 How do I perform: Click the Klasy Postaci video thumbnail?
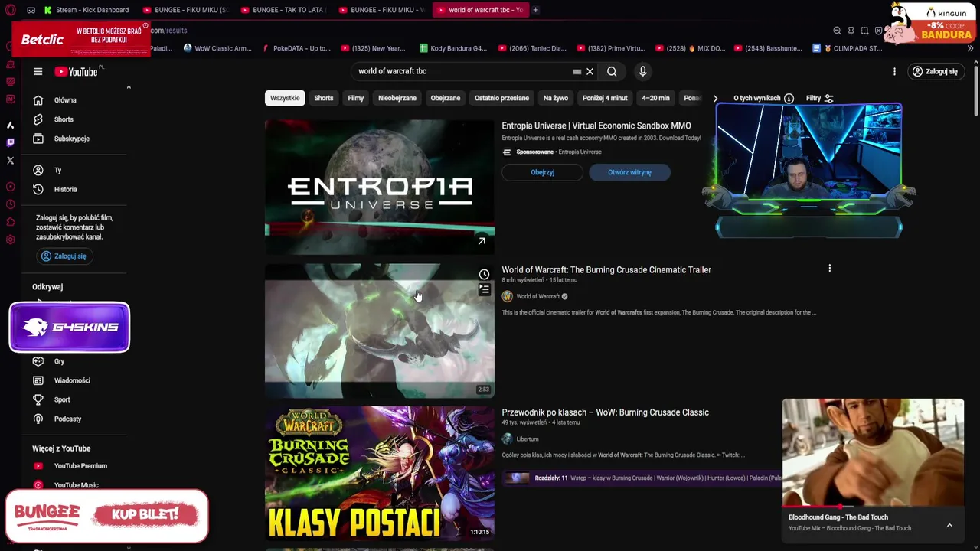[380, 474]
